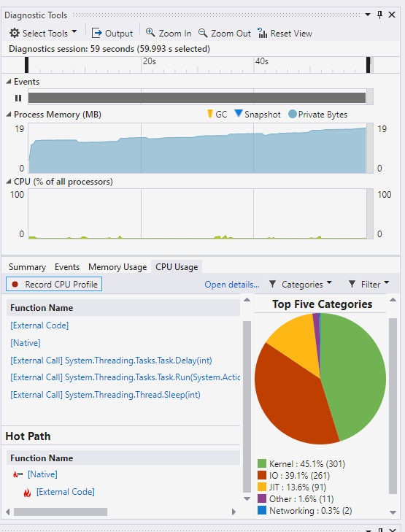
Task: Click the upper Function Name column header
Action: 123,308
